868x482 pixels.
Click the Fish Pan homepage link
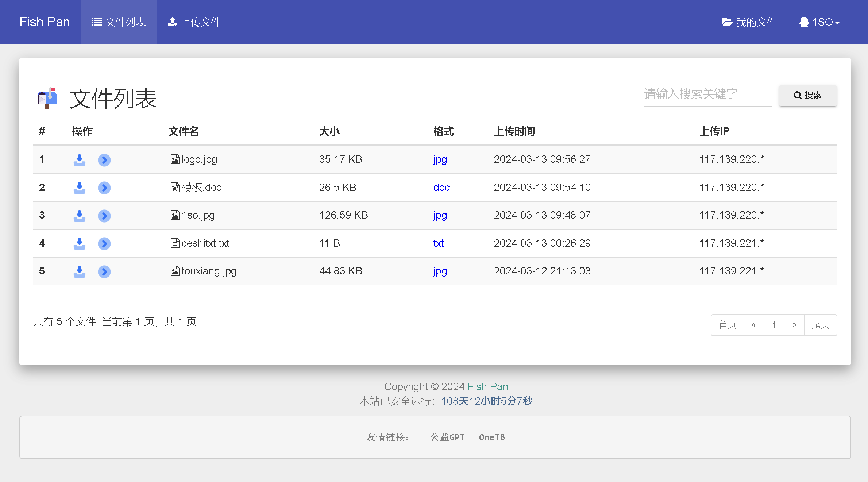45,22
